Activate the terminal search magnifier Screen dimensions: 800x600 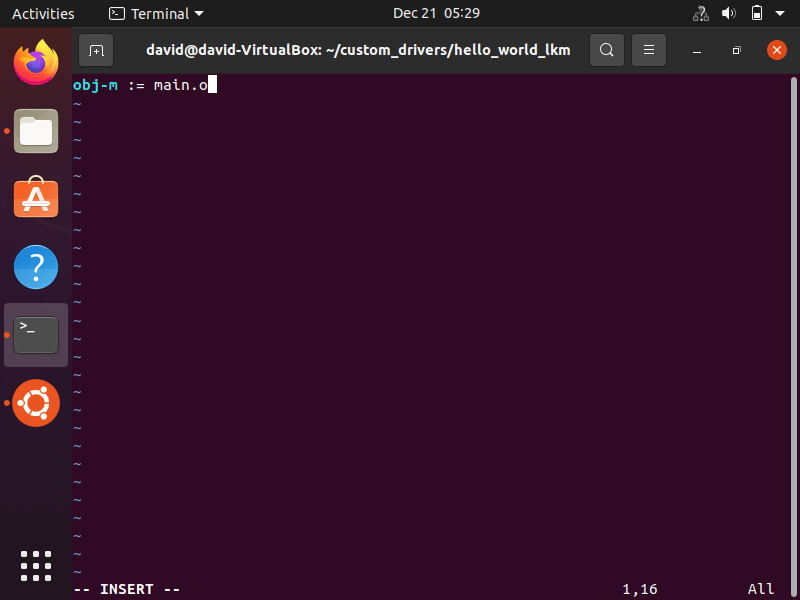pos(607,50)
